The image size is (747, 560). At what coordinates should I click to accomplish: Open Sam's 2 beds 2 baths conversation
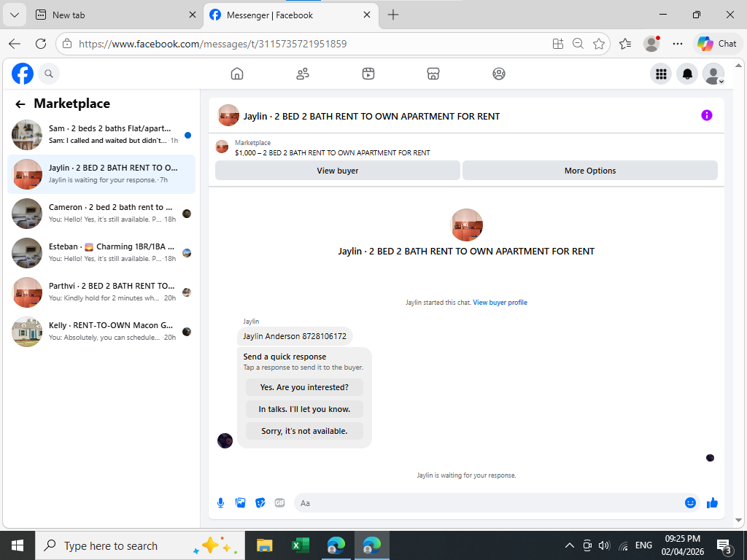(x=101, y=135)
